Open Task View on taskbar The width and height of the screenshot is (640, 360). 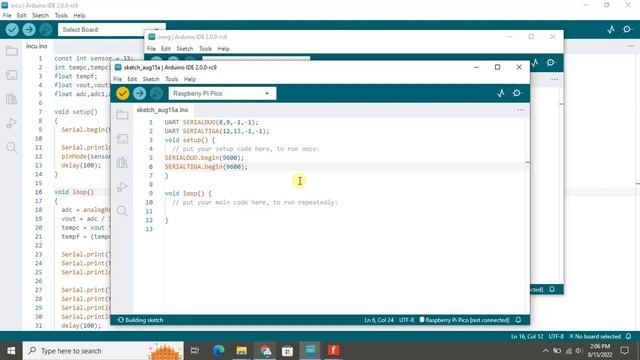(195, 351)
